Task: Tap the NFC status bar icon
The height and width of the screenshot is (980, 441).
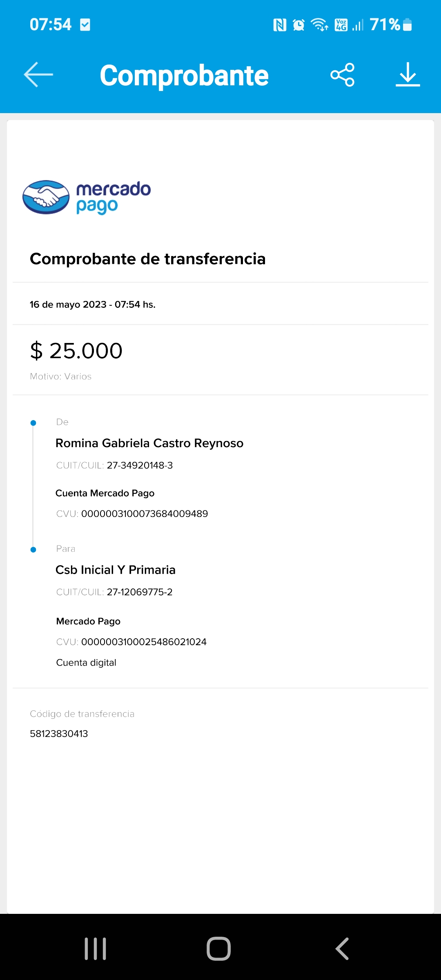Action: click(x=280, y=25)
